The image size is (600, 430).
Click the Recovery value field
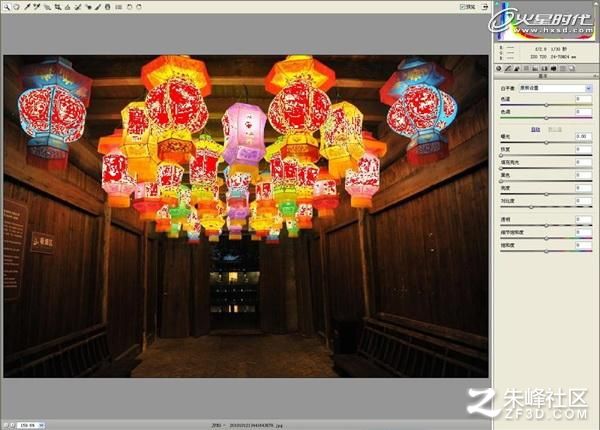pyautogui.click(x=584, y=149)
